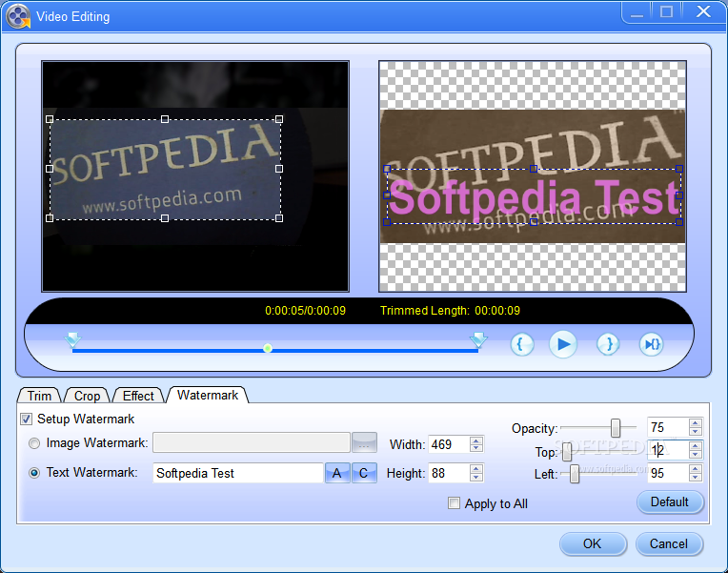
Task: Set trim end with the right brace button
Action: (608, 344)
